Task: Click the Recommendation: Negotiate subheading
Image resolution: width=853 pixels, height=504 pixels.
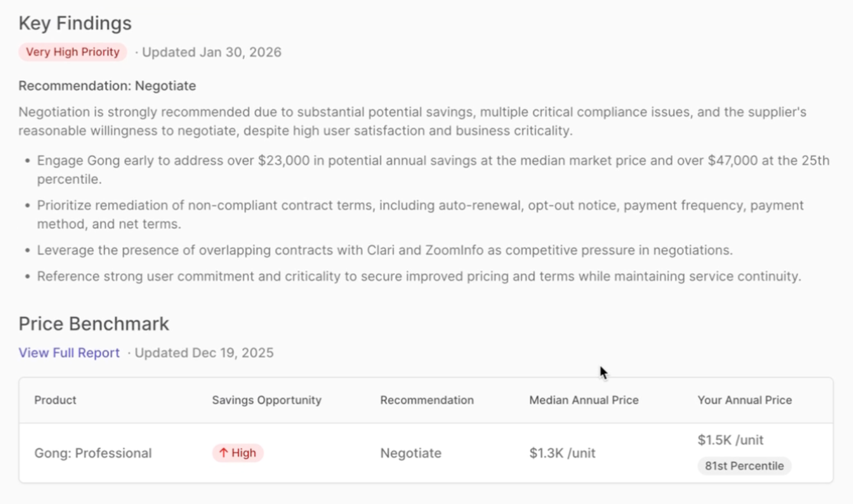Action: pyautogui.click(x=107, y=86)
